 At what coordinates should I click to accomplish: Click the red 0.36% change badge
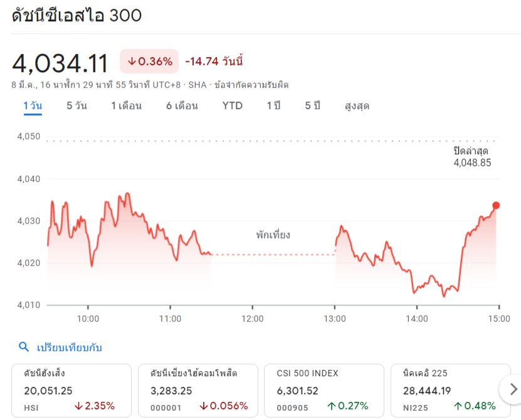click(x=149, y=61)
